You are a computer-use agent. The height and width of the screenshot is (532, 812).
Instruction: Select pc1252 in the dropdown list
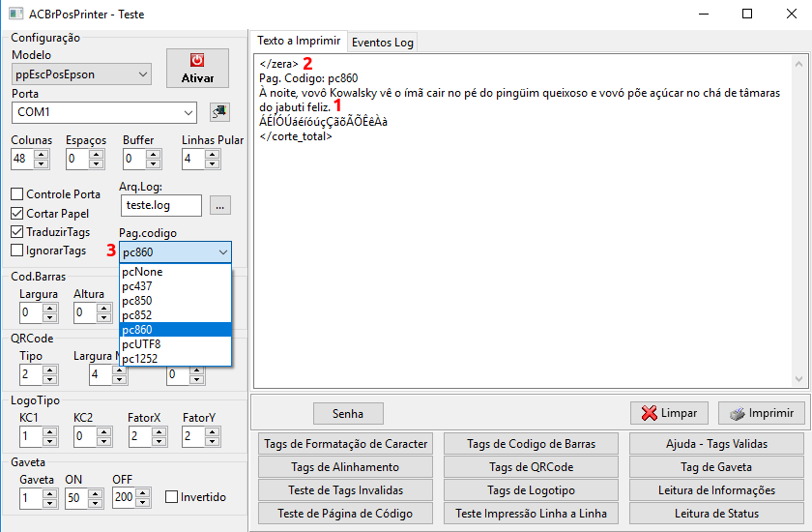pyautogui.click(x=175, y=359)
